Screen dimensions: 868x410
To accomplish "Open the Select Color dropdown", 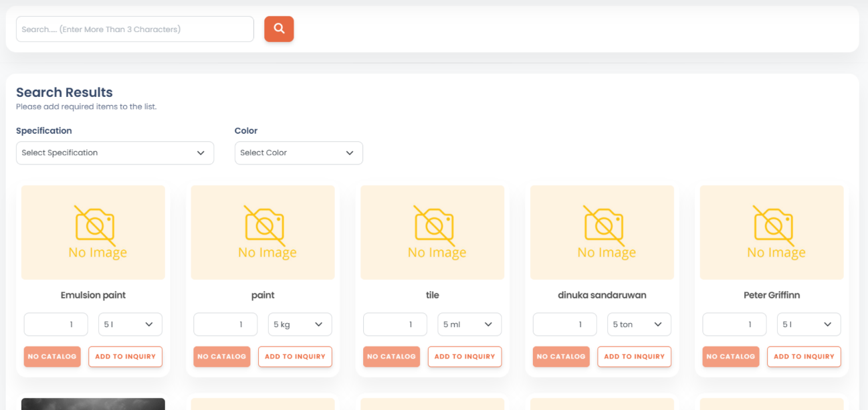I will [x=298, y=153].
